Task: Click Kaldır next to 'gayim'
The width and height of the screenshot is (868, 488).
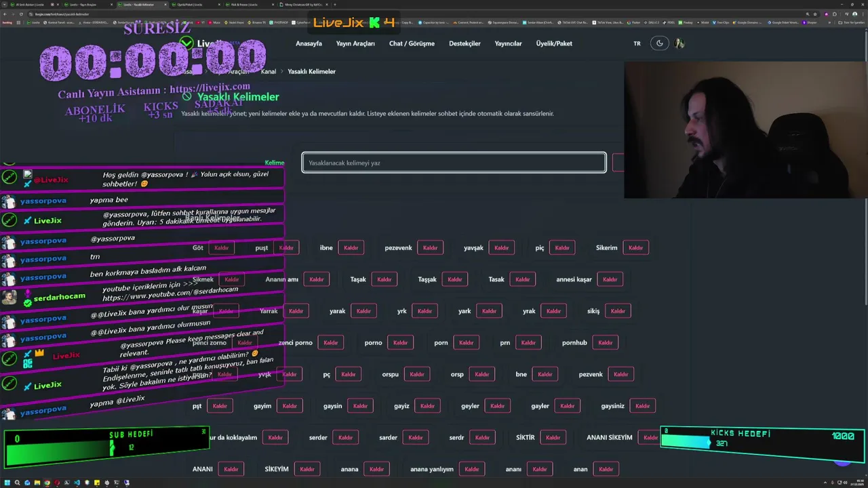Action: 290,406
